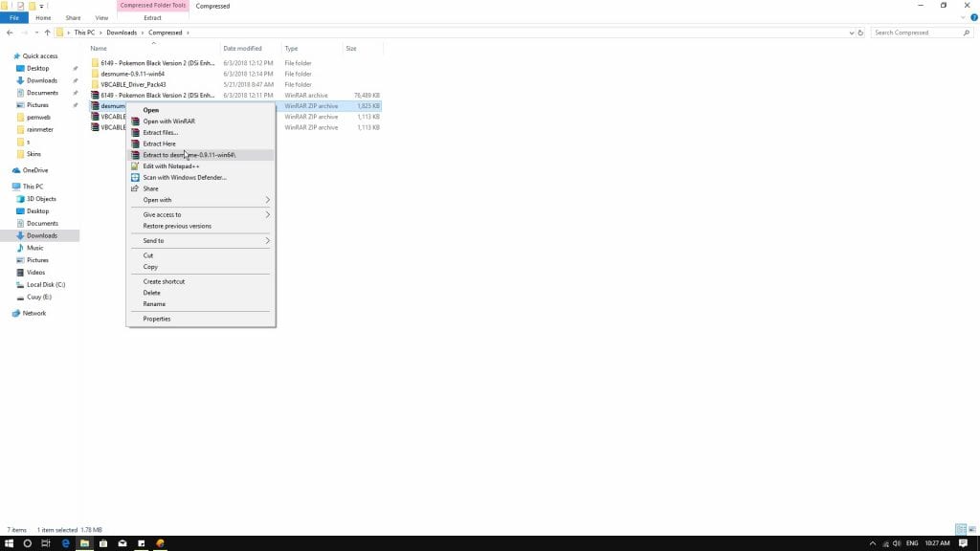Viewport: 980px width, 551px height.
Task: Open Desktop under Quick access
Action: point(37,68)
